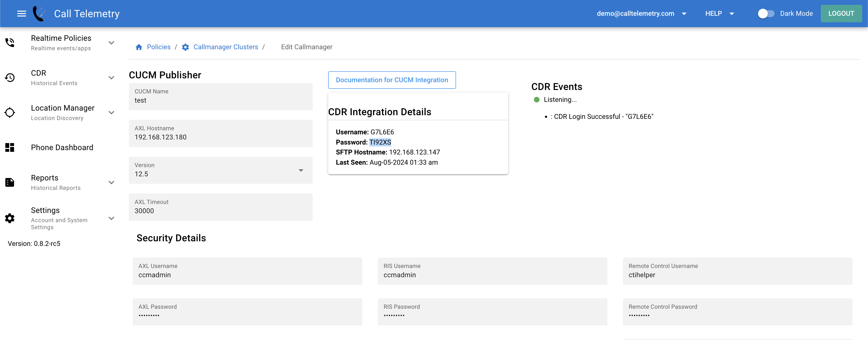Toggle the Dark Mode switch
This screenshot has width=868, height=340.
click(766, 14)
